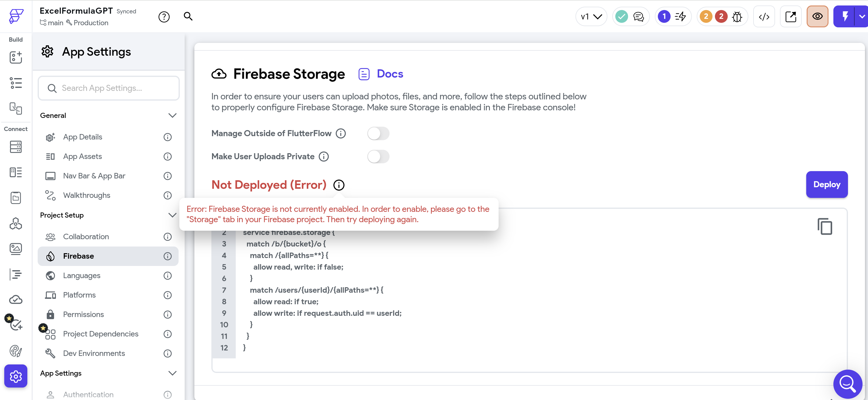The width and height of the screenshot is (868, 400).
Task: Select Firebase in Project Setup
Action: point(108,256)
